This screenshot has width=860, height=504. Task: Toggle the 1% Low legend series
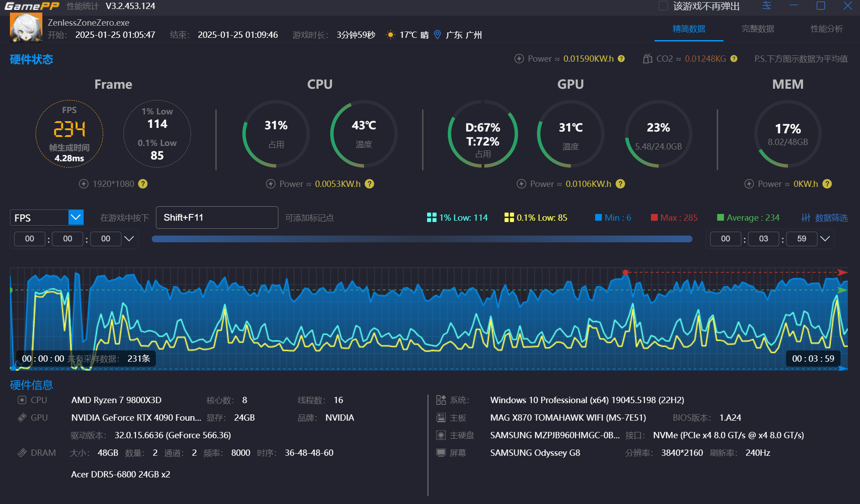tap(457, 218)
